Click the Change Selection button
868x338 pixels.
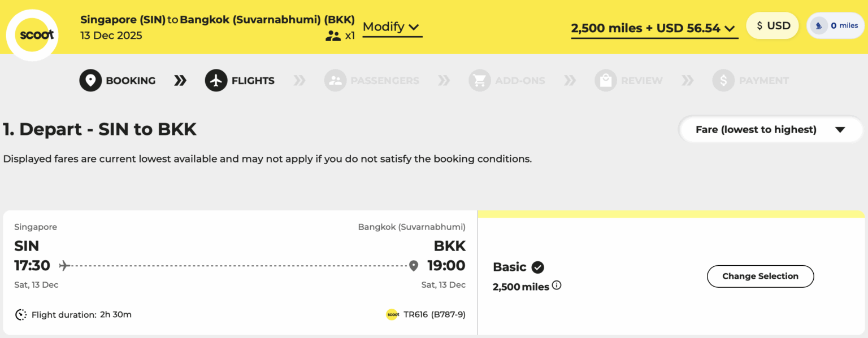760,276
